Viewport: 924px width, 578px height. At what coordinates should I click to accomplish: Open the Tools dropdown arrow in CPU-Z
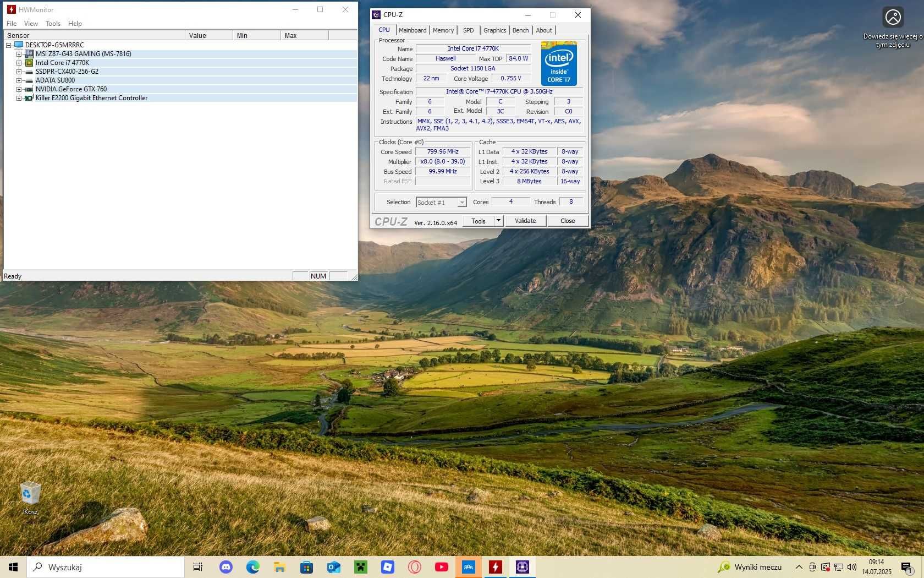(498, 221)
